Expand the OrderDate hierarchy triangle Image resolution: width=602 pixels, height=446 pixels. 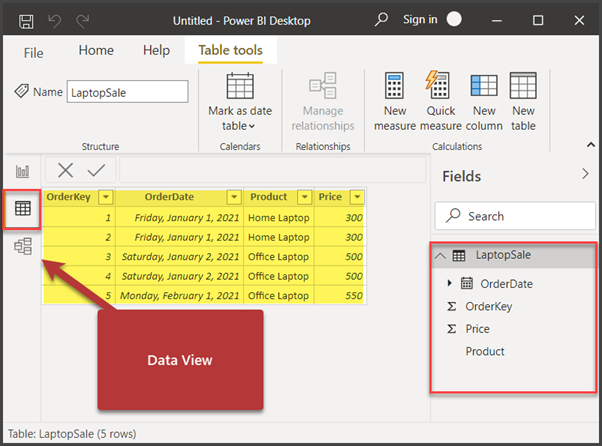pos(450,283)
